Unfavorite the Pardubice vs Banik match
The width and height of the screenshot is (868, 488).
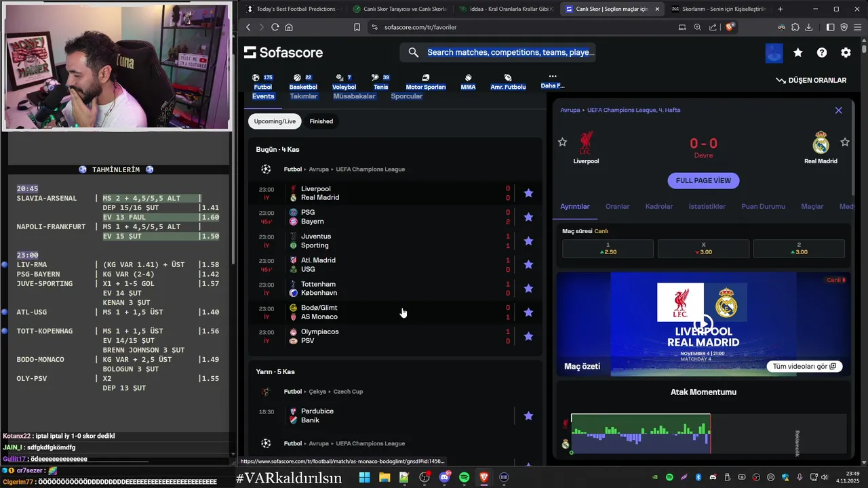528,415
